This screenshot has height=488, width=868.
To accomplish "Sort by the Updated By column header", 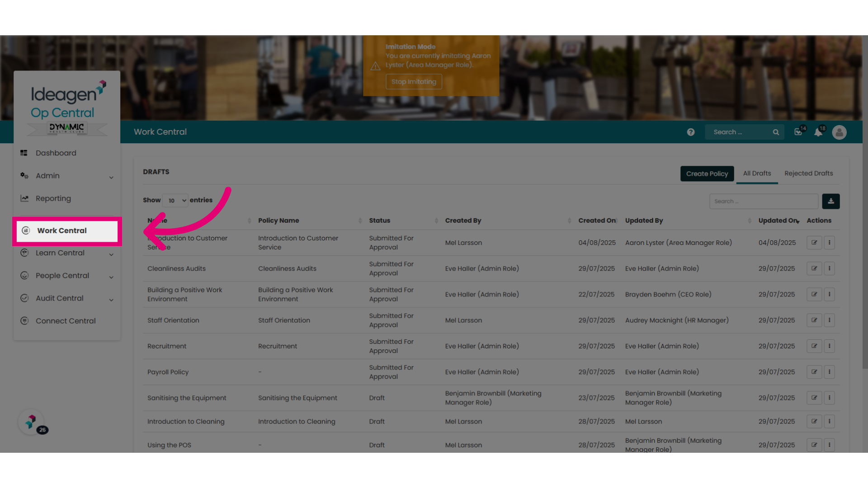I will [644, 221].
